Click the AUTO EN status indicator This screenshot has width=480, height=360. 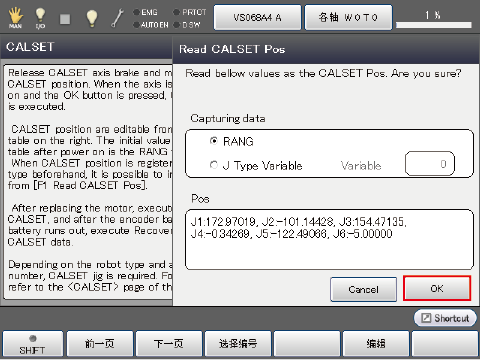[151, 25]
